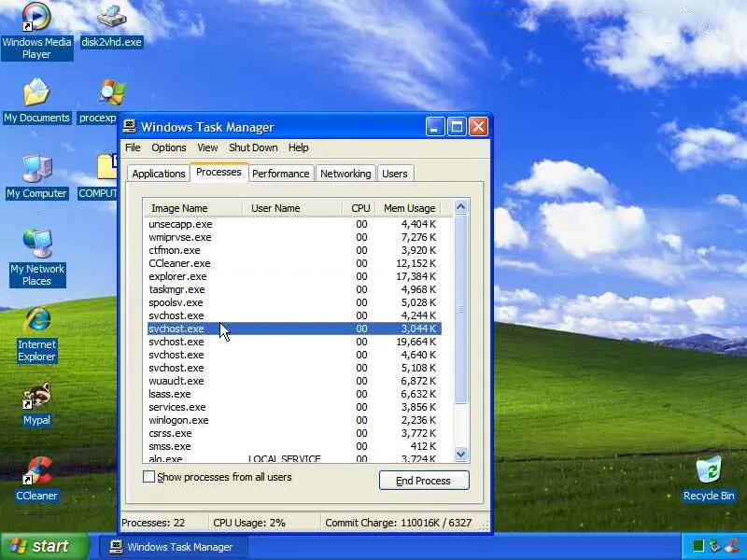Image resolution: width=747 pixels, height=560 pixels.
Task: Select the winlogon.exe process
Action: click(294, 420)
